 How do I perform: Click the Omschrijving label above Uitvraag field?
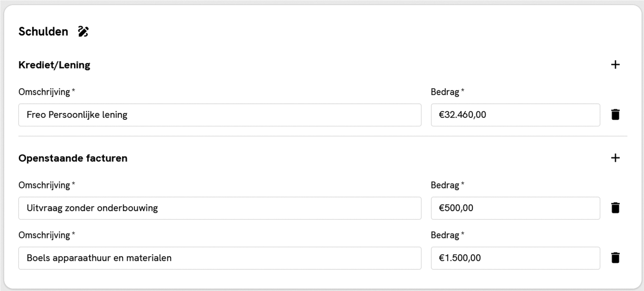(44, 185)
